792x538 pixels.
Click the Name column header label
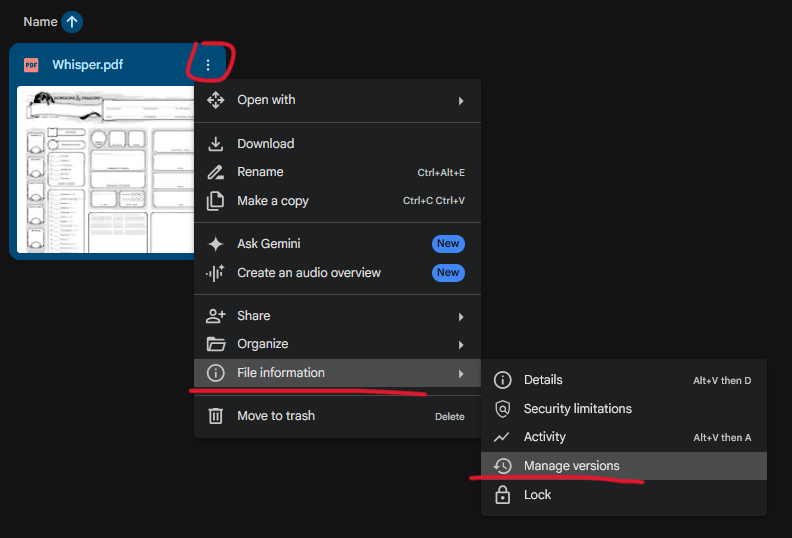[x=40, y=22]
